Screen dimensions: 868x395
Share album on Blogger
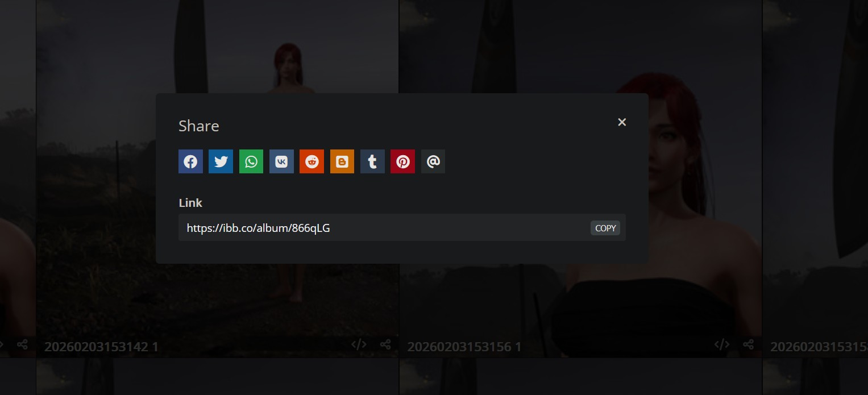(342, 161)
